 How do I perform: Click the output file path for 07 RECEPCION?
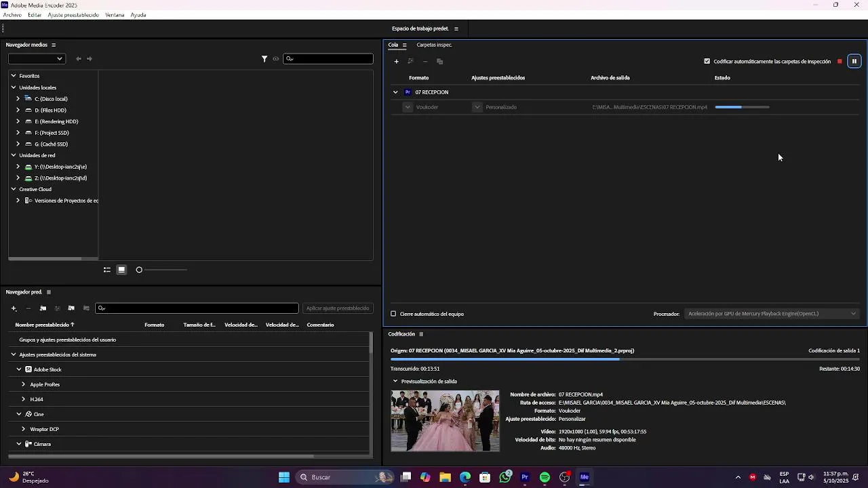coord(650,107)
